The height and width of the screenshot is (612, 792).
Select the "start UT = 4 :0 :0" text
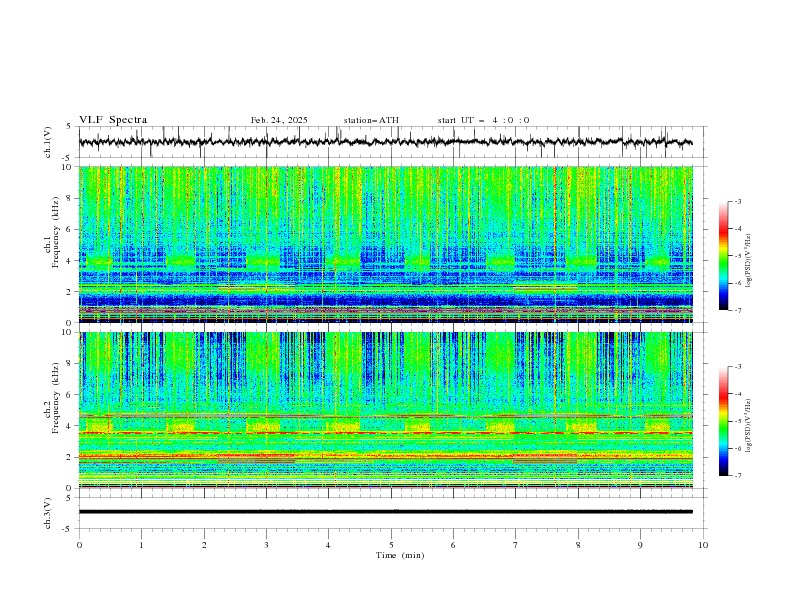tap(483, 120)
